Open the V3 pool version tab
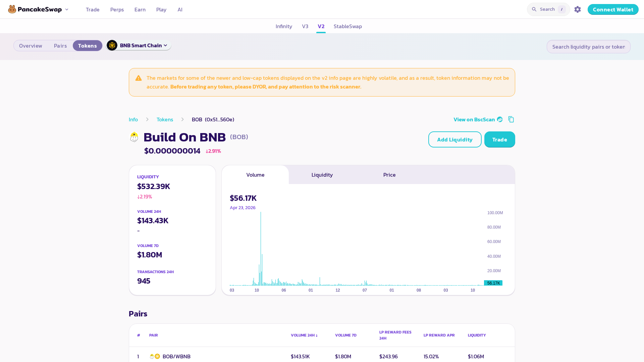The image size is (644, 362). coord(305,26)
